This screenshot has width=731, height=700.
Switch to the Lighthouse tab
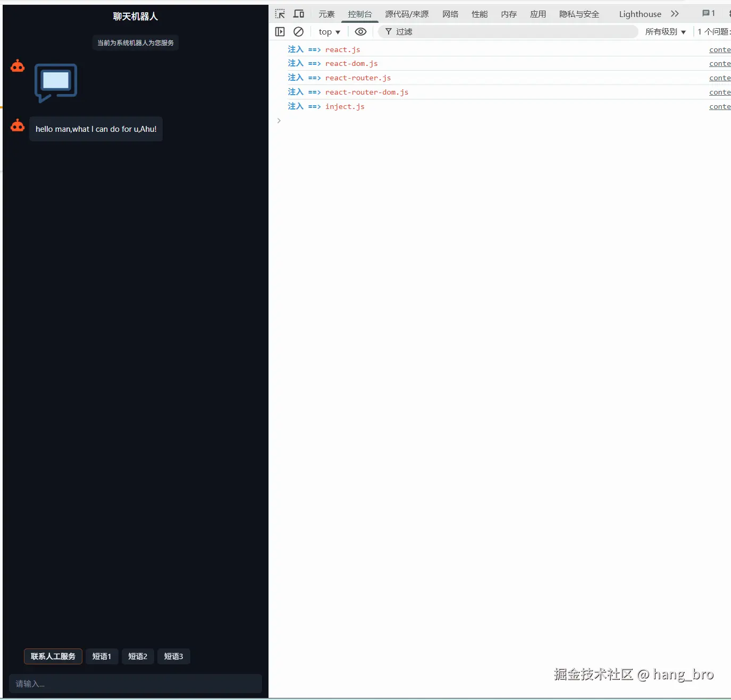pyautogui.click(x=640, y=14)
